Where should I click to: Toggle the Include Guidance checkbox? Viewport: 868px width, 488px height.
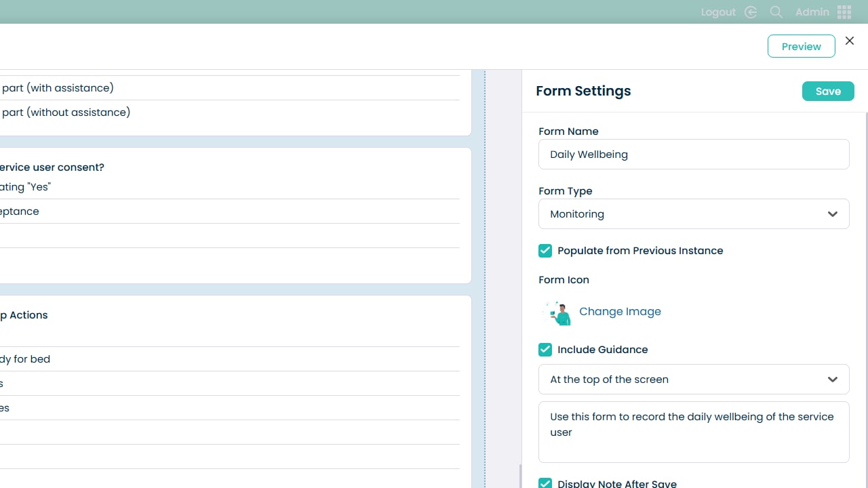point(545,350)
